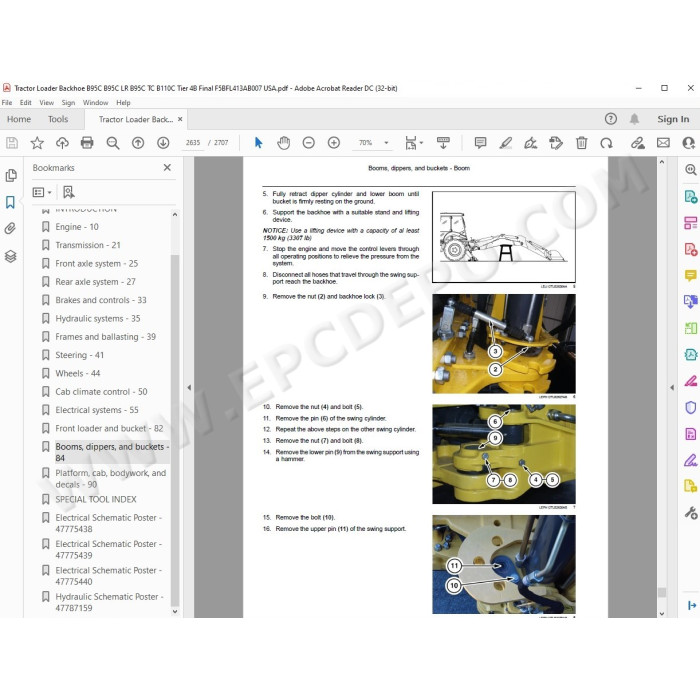Click bookmarks panel scroll down arrow
This screenshot has height=700, width=700.
175,611
